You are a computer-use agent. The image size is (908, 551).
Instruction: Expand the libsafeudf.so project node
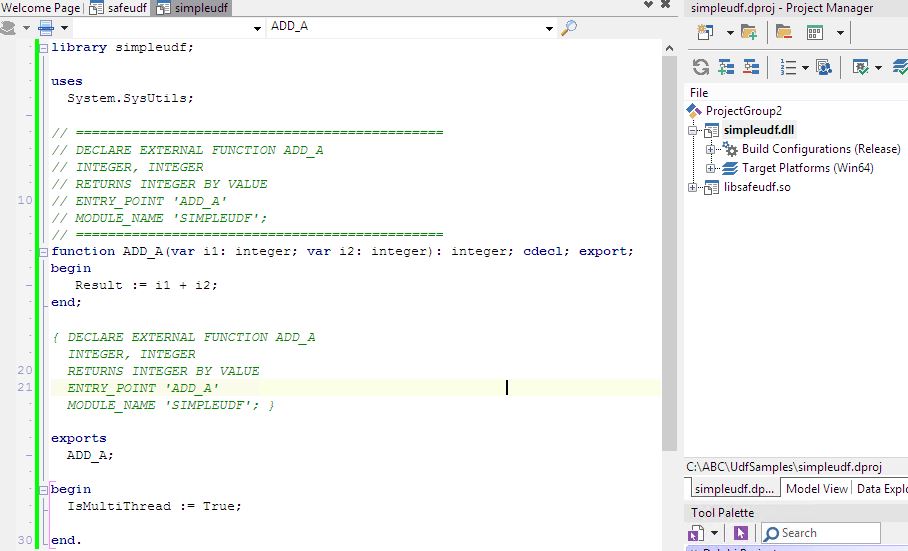pyautogui.click(x=691, y=187)
